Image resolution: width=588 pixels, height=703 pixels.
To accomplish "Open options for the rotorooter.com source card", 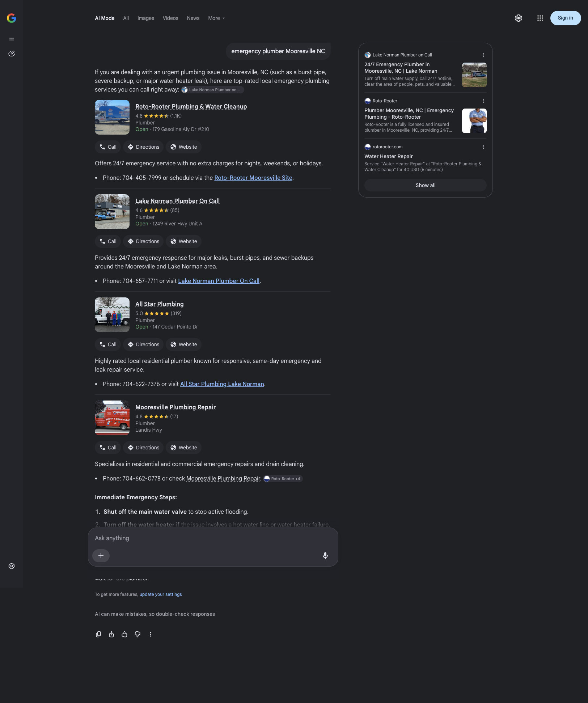I will tap(483, 147).
